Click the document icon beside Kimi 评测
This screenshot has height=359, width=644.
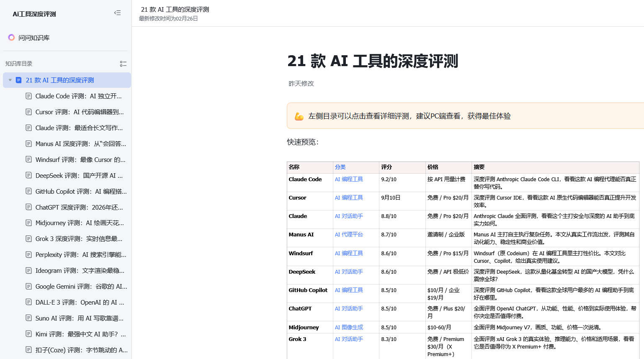click(28, 334)
